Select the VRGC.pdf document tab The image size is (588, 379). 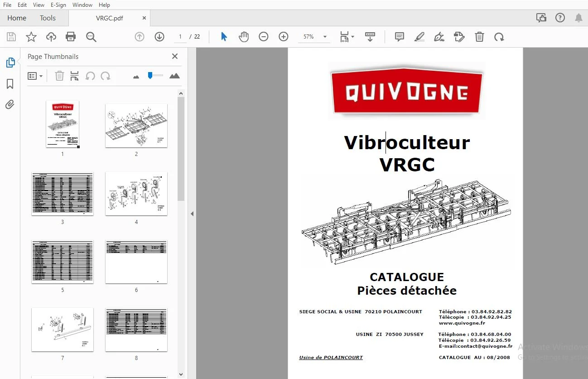point(110,18)
